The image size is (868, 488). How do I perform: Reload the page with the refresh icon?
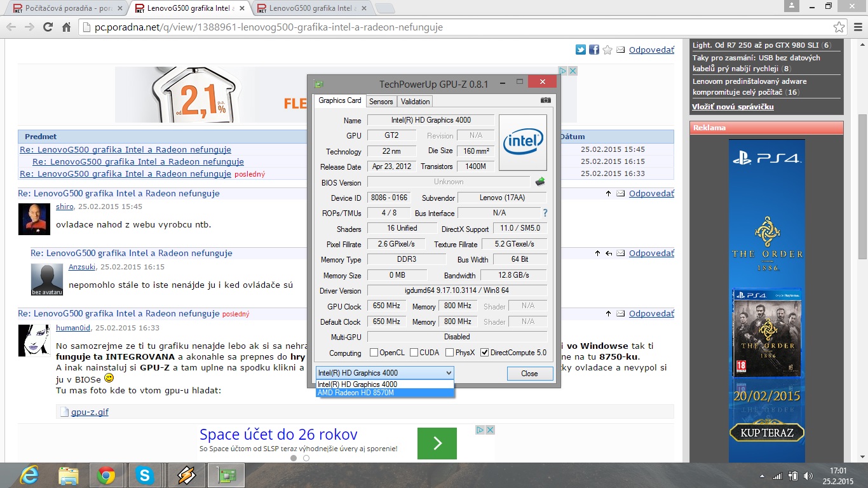click(x=48, y=27)
